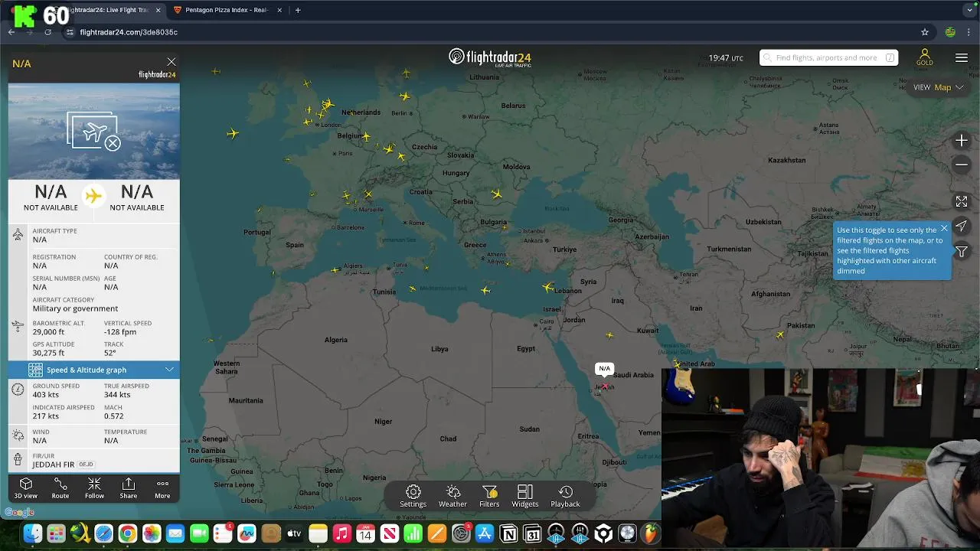The image size is (980, 551).
Task: Center map on my location arrow
Action: (962, 227)
